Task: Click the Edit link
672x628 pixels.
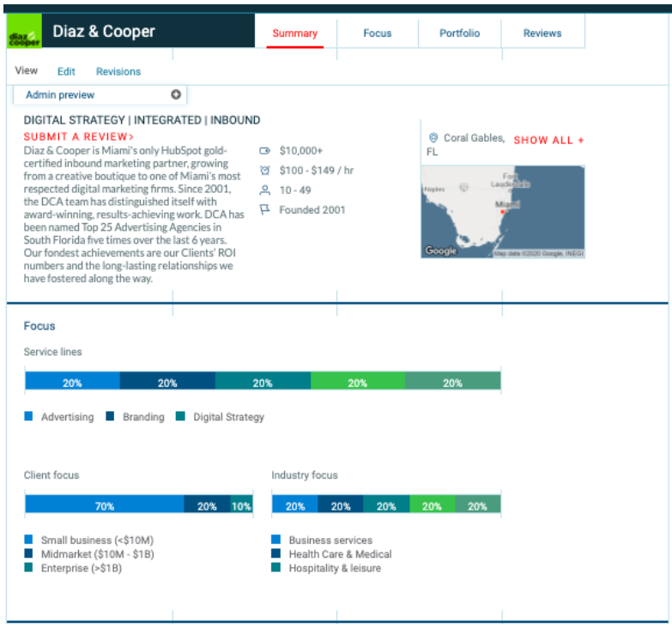Action: pos(66,72)
